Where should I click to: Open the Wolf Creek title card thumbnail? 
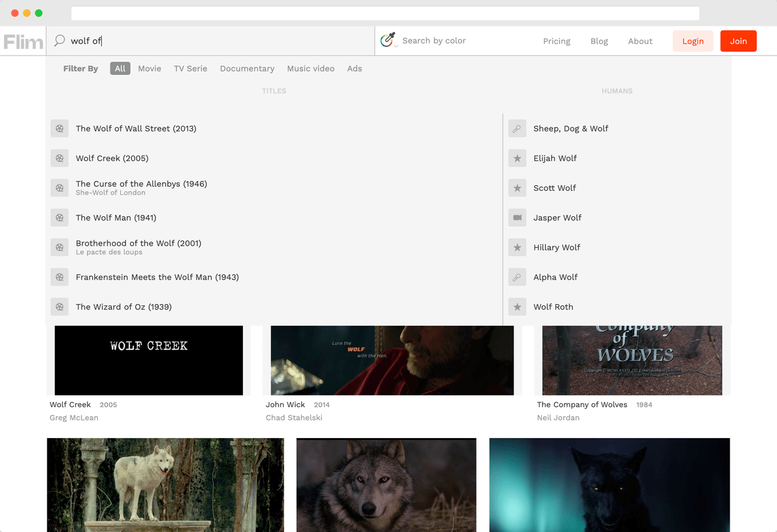pos(149,360)
